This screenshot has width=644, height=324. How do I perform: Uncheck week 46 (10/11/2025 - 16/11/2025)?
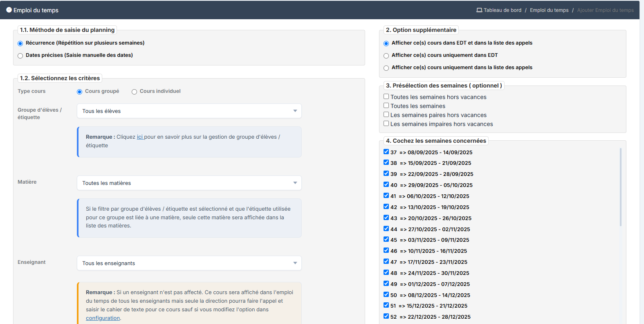[386, 250]
